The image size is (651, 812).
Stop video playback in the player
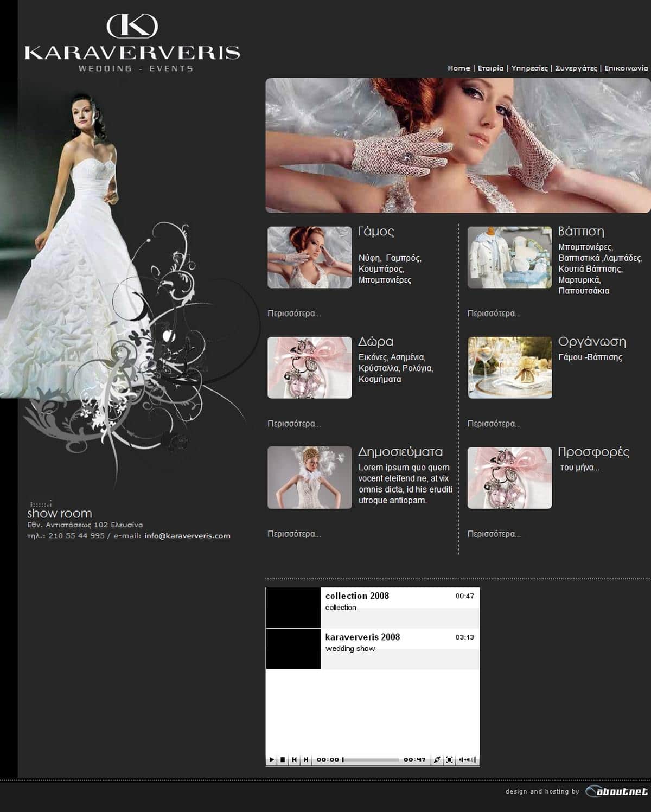[283, 760]
